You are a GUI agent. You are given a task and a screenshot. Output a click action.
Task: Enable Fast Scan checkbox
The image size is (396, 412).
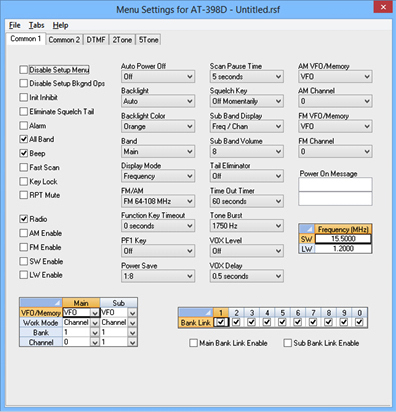[23, 167]
